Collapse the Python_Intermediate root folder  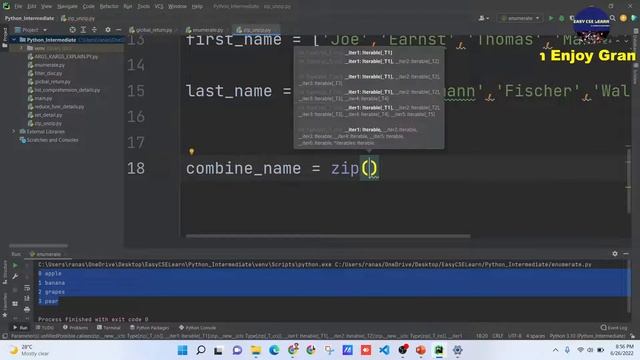click(x=14, y=40)
